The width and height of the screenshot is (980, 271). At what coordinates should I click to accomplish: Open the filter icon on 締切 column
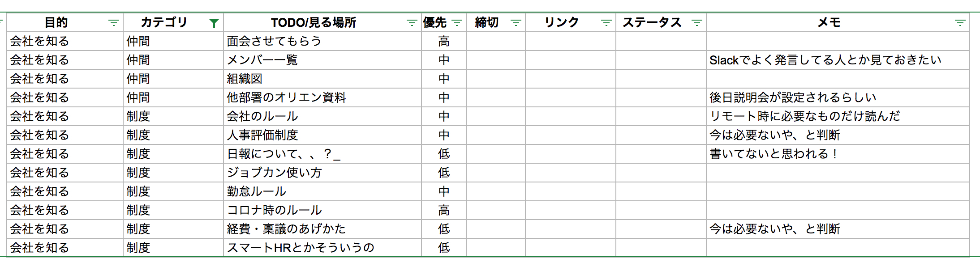click(x=516, y=21)
